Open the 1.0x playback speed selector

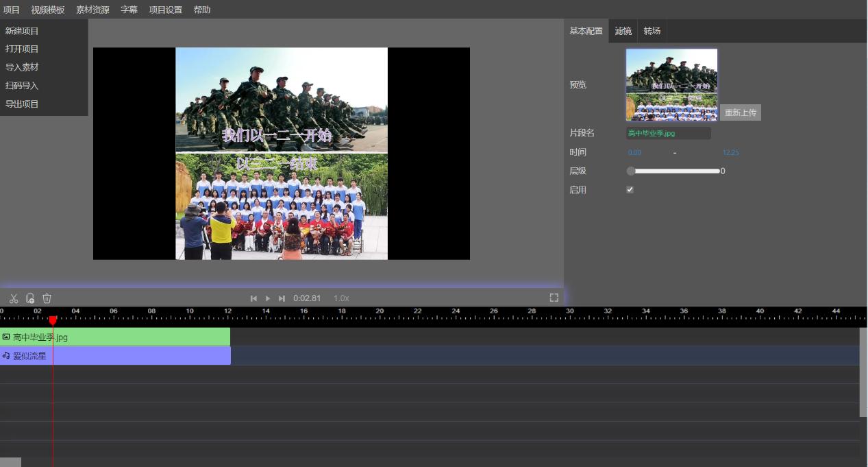click(341, 298)
